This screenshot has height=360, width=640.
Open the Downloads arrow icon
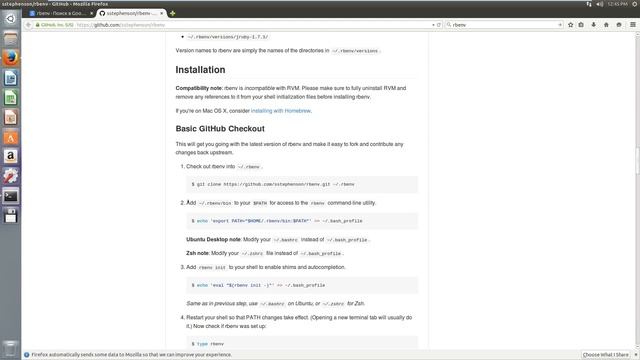593,25
